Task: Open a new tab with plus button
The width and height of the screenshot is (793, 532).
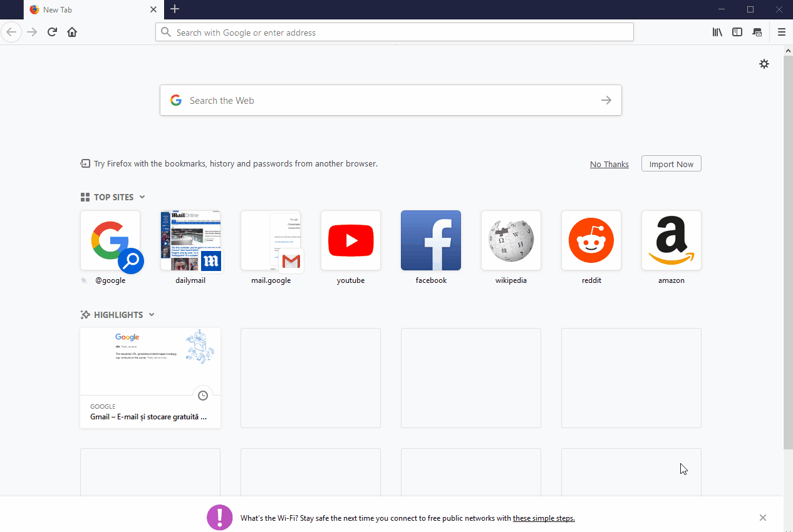Action: click(x=175, y=9)
